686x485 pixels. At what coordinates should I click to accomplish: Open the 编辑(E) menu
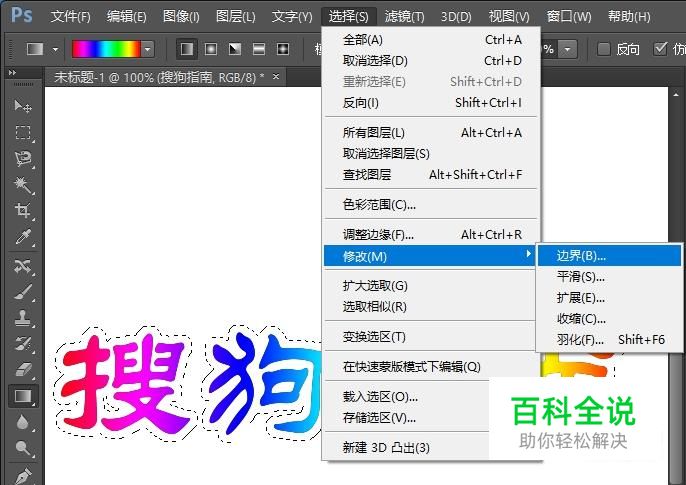point(126,17)
